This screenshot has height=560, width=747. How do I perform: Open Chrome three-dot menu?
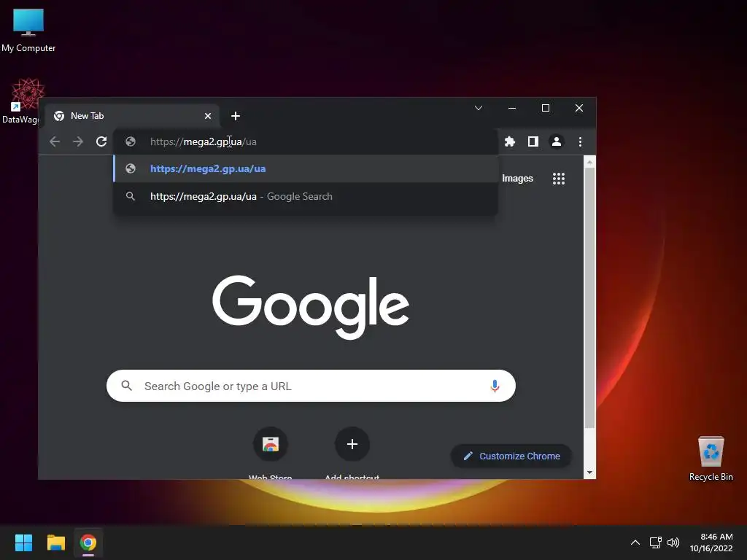click(x=580, y=141)
